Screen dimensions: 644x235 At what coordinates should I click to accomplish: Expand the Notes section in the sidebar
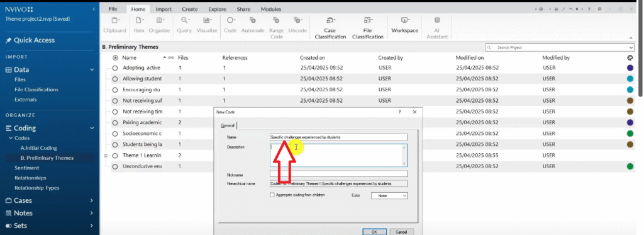(x=92, y=213)
